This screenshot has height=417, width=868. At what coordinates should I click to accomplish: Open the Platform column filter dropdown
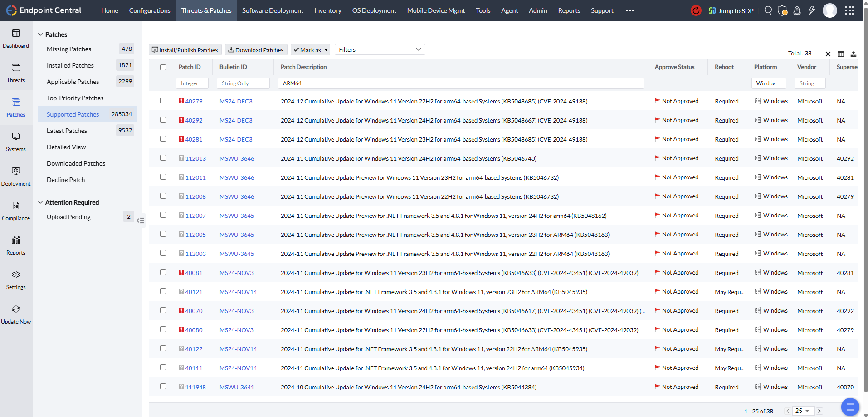[769, 83]
